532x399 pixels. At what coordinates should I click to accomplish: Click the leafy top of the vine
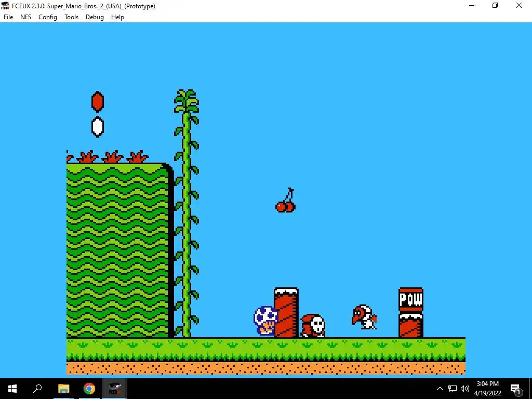[187, 101]
